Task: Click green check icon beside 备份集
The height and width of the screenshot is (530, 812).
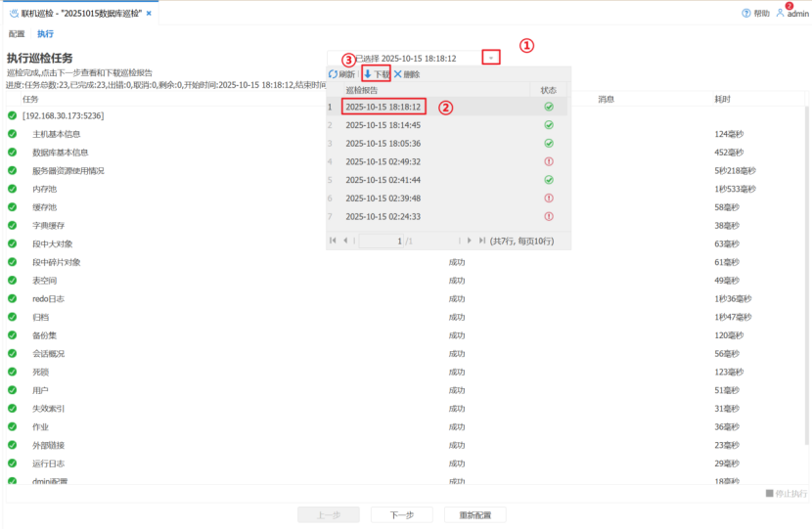Action: pos(13,334)
